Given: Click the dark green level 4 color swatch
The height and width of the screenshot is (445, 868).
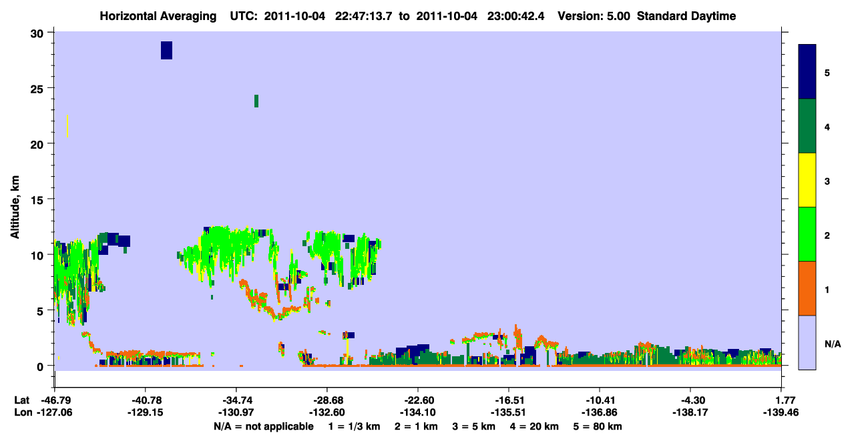Looking at the screenshot, I should pos(807,126).
